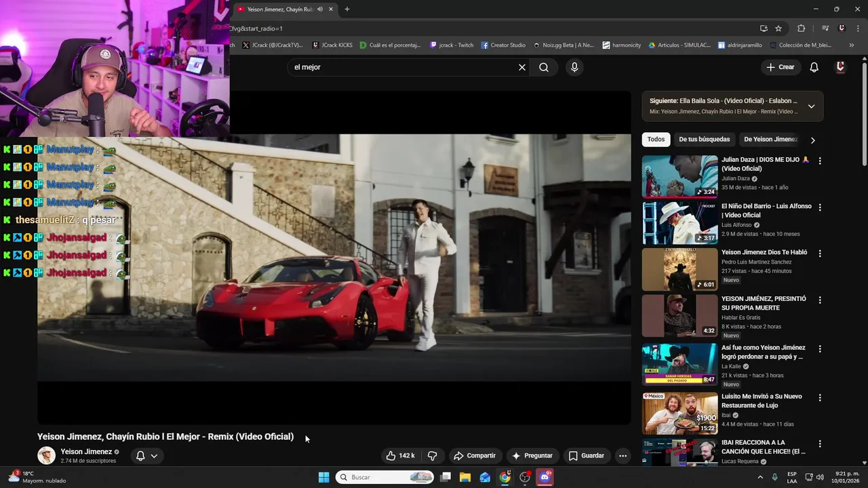Image resolution: width=868 pixels, height=488 pixels.
Task: Open OBS Studio from taskbar
Action: pyautogui.click(x=525, y=477)
